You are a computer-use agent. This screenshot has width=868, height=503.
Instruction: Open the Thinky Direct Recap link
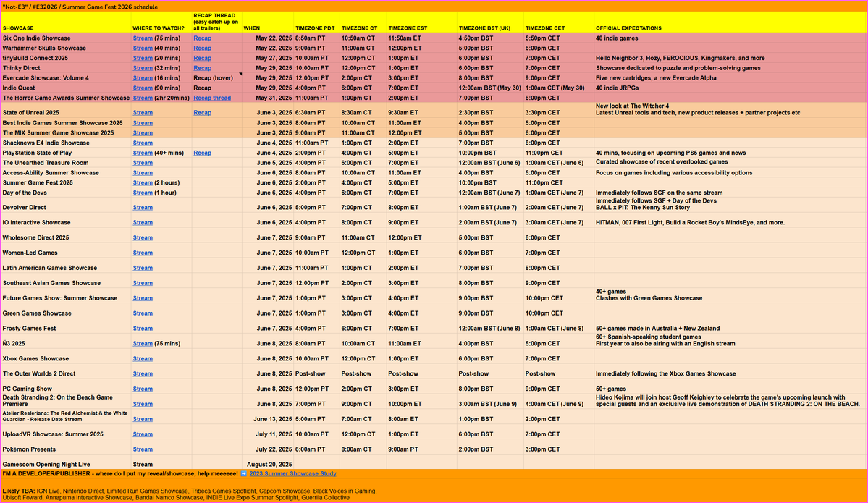[202, 68]
